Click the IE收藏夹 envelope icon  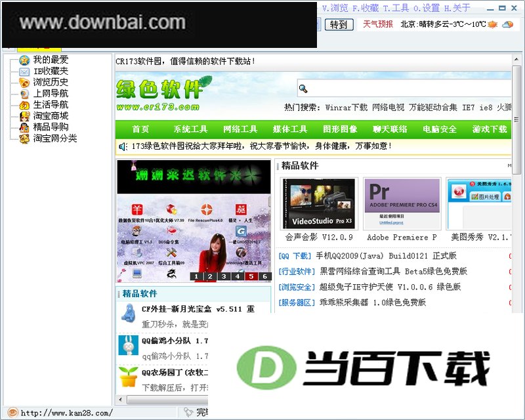coord(24,72)
